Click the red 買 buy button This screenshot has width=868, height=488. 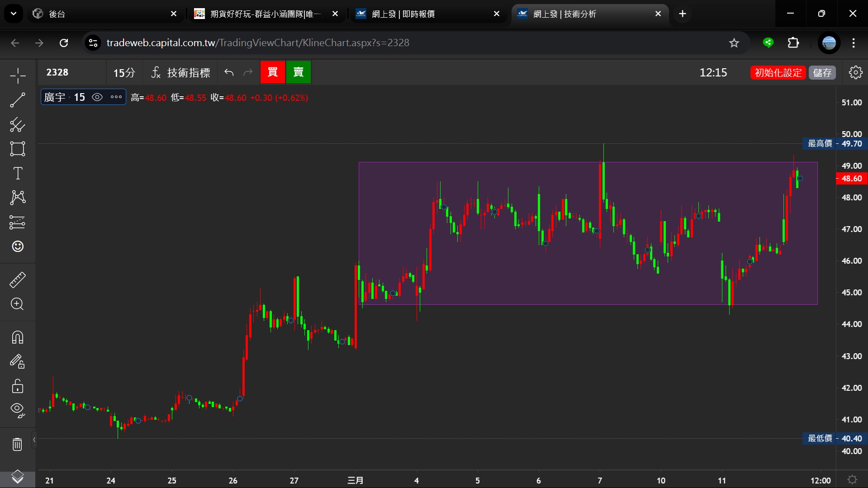click(272, 72)
